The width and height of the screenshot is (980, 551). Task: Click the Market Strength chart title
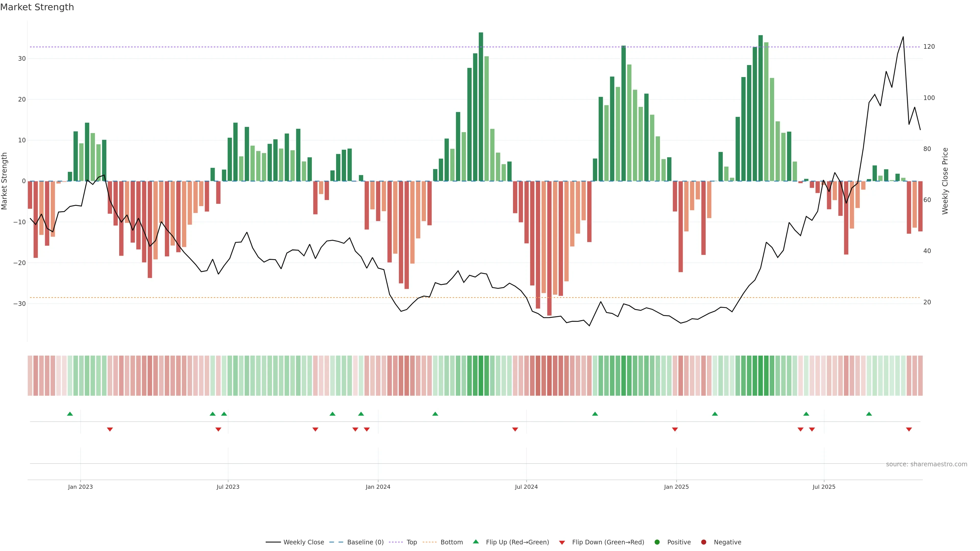(37, 7)
